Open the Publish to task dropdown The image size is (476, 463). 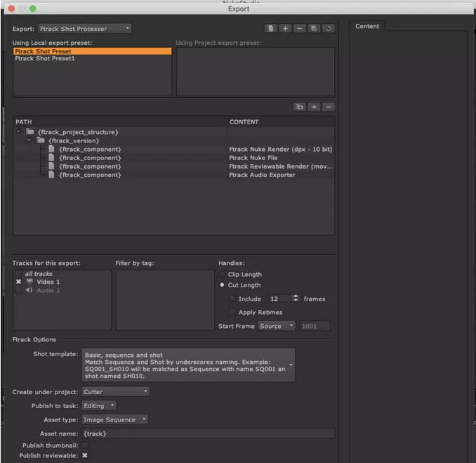99,405
